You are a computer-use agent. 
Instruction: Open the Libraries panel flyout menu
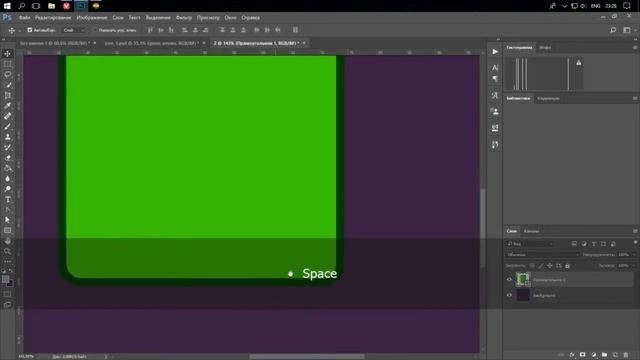635,98
